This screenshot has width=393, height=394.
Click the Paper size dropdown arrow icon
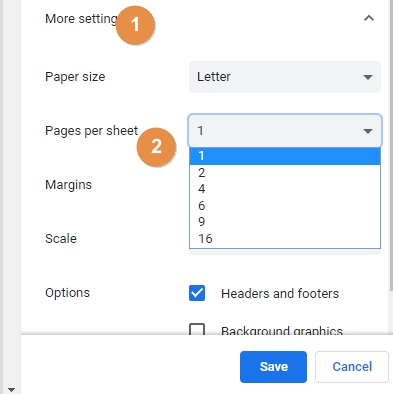coord(368,77)
